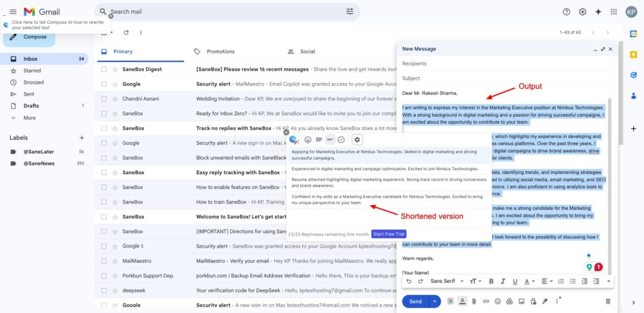644x313 pixels.
Task: Insert bulleted list in compose
Action: pyautogui.click(x=572, y=282)
